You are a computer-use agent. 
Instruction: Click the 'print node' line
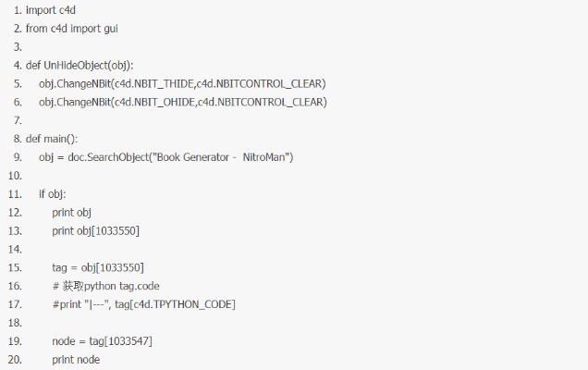[76, 360]
